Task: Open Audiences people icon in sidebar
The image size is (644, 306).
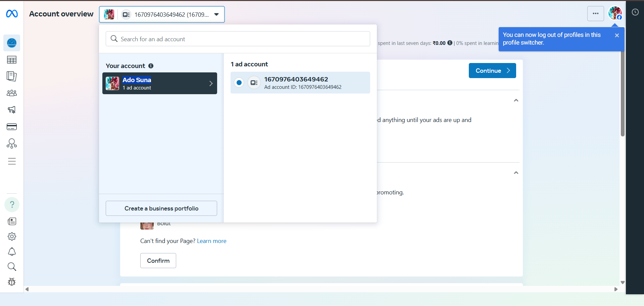Action: point(12,93)
